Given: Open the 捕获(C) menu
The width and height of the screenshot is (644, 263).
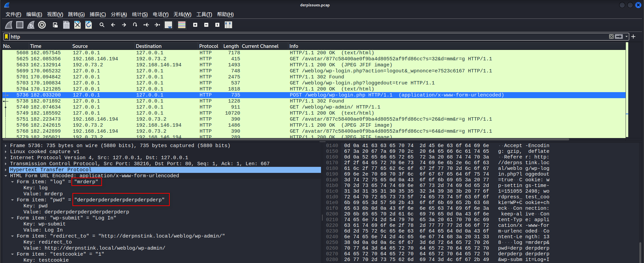Looking at the screenshot, I should pyautogui.click(x=98, y=14).
